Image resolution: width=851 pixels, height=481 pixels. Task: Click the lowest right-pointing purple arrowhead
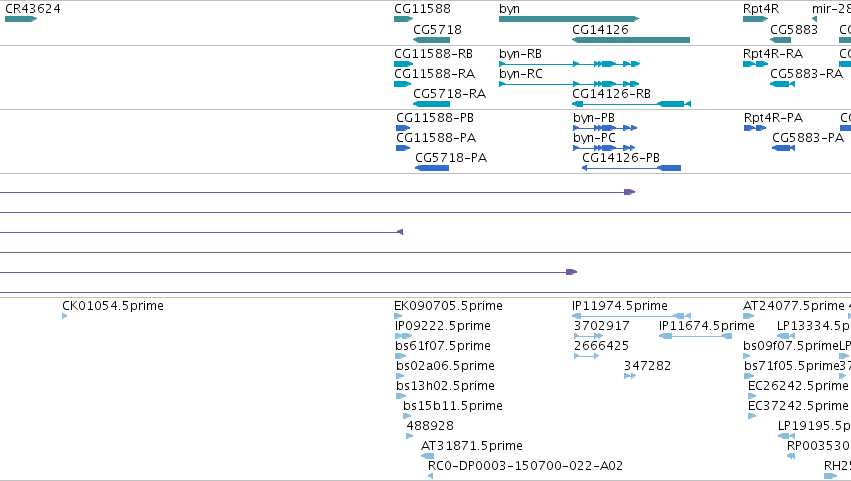pos(571,272)
